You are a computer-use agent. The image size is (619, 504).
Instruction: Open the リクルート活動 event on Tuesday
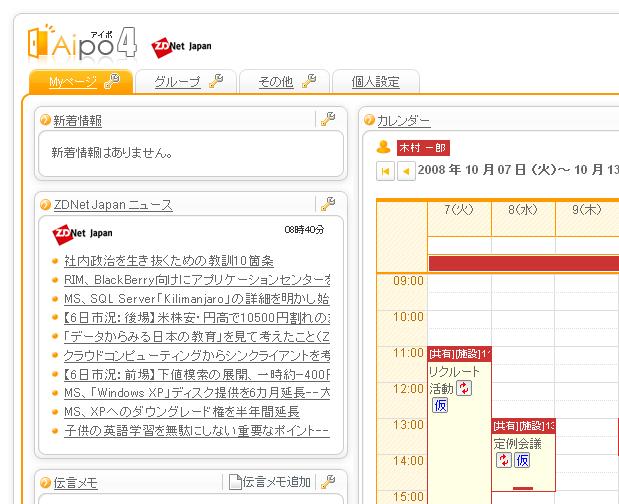454,380
